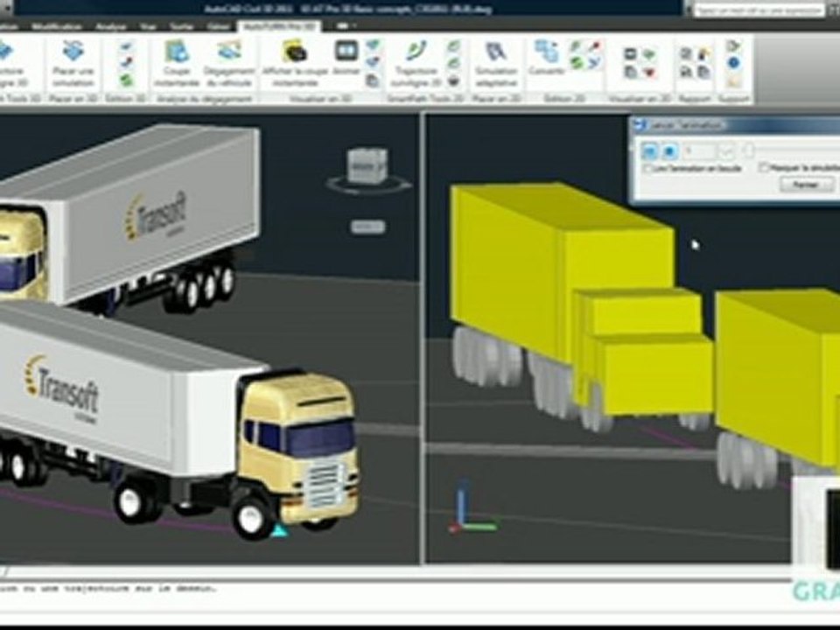Click the Édition 2D panel title
This screenshot has height=630, width=840.
(x=564, y=99)
